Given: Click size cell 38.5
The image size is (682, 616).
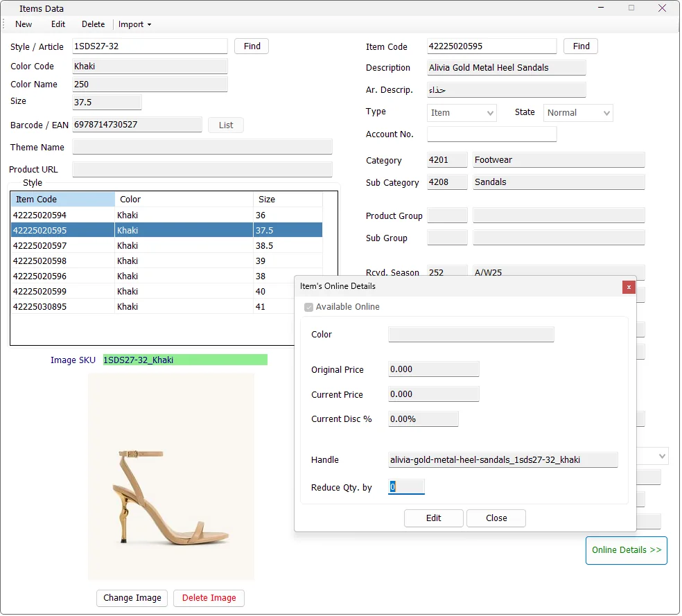Looking at the screenshot, I should click(288, 246).
